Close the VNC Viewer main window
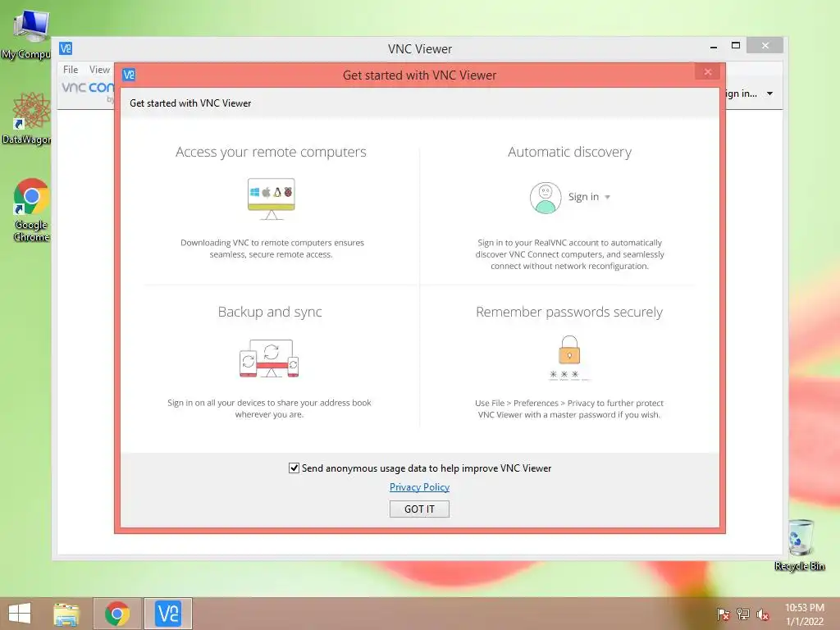Screen dimensions: 840x630 [765, 46]
